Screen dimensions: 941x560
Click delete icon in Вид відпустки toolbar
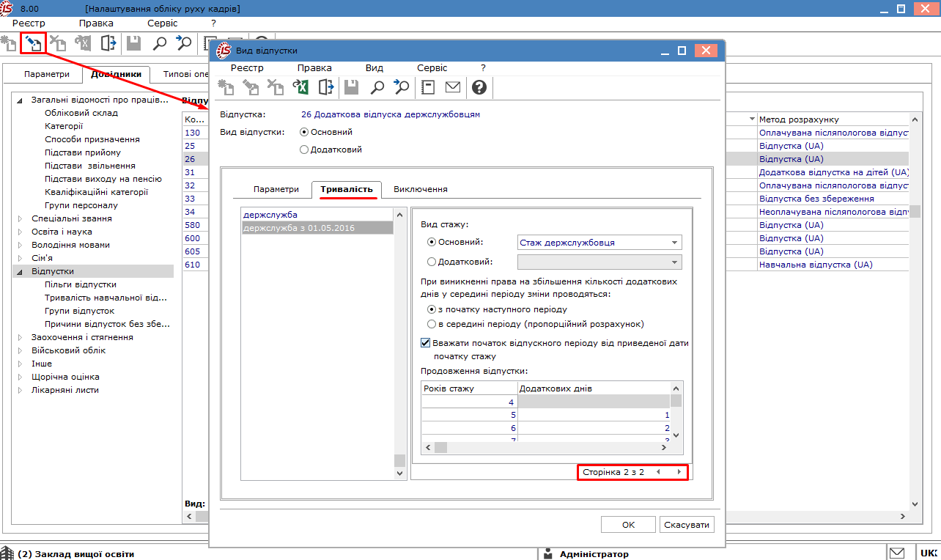(x=276, y=87)
